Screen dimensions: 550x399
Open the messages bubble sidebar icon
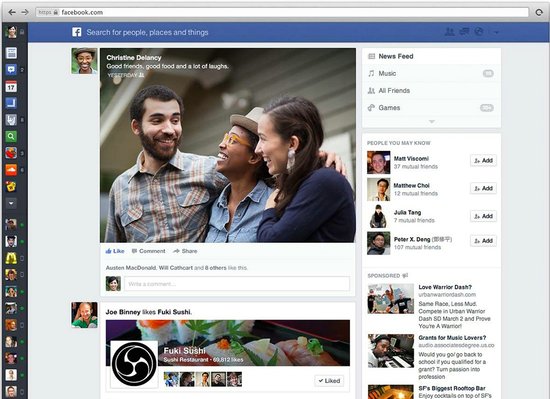[11, 69]
